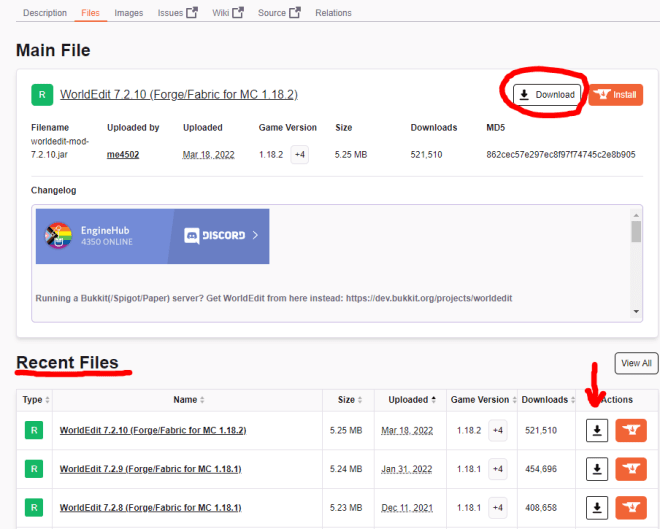The image size is (660, 529).
Task: Click the worldedit-mod-7.2.10.jar filename text
Action: point(60,148)
